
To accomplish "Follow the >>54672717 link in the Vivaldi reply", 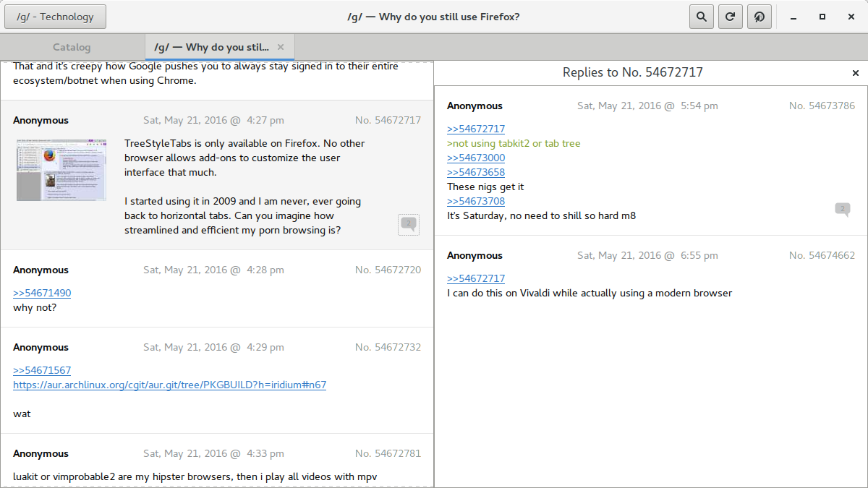I will [476, 278].
